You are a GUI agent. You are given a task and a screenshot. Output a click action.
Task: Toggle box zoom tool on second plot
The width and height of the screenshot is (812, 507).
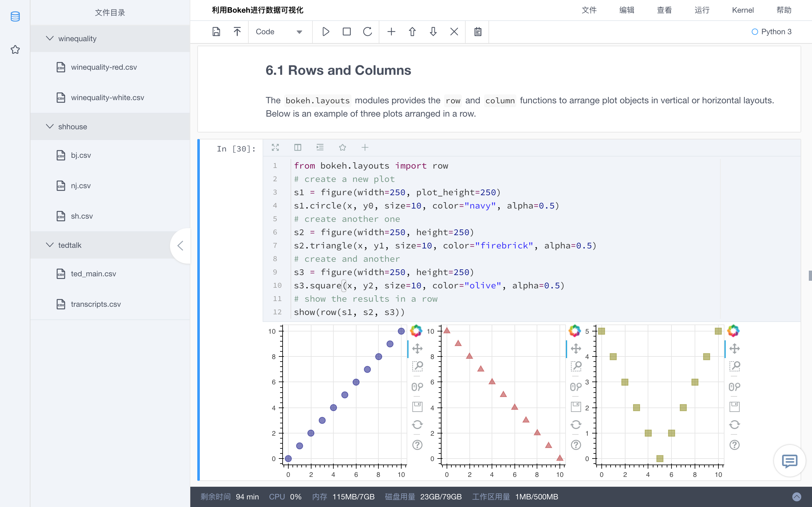point(576,366)
